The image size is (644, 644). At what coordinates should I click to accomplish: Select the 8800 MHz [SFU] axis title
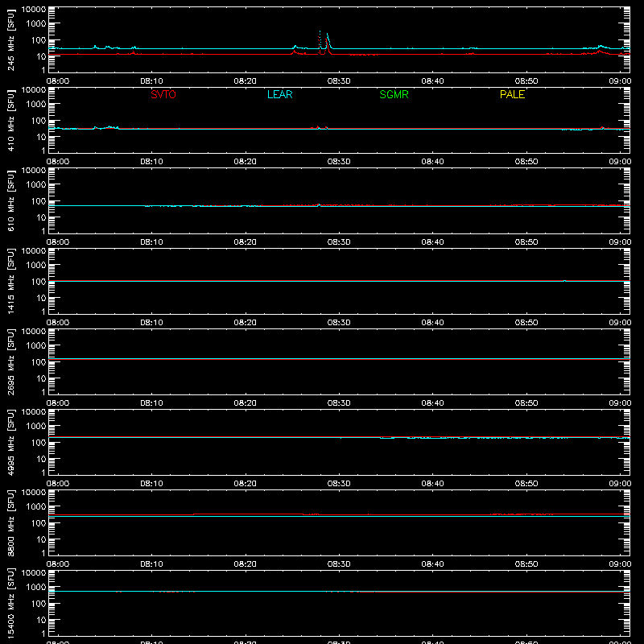pos(10,522)
